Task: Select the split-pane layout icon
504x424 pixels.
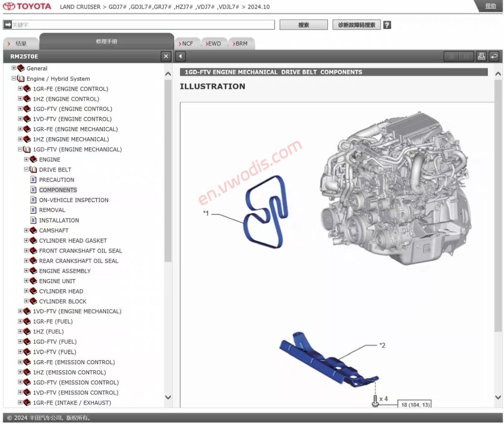Action: [x=466, y=56]
